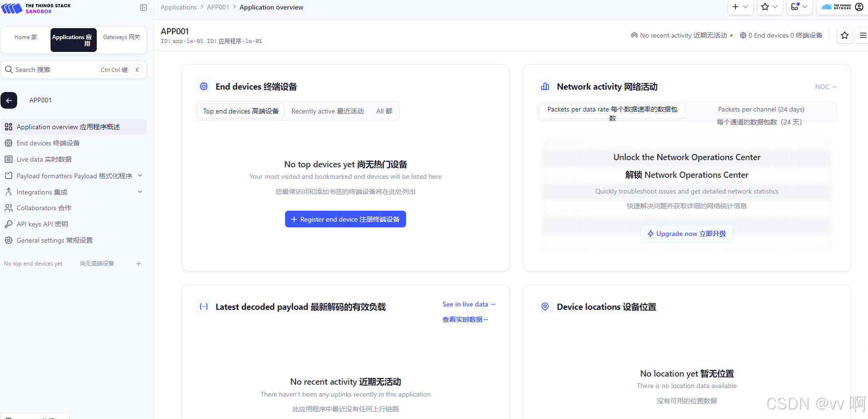Click the Application overview grid icon
Screen dimensions: 868x419
click(x=9, y=127)
